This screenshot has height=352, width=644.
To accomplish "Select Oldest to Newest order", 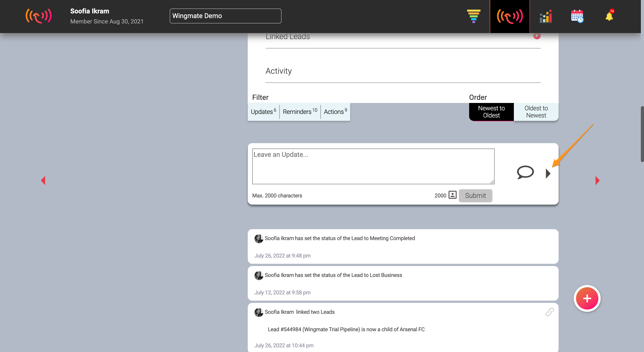I will 536,112.
